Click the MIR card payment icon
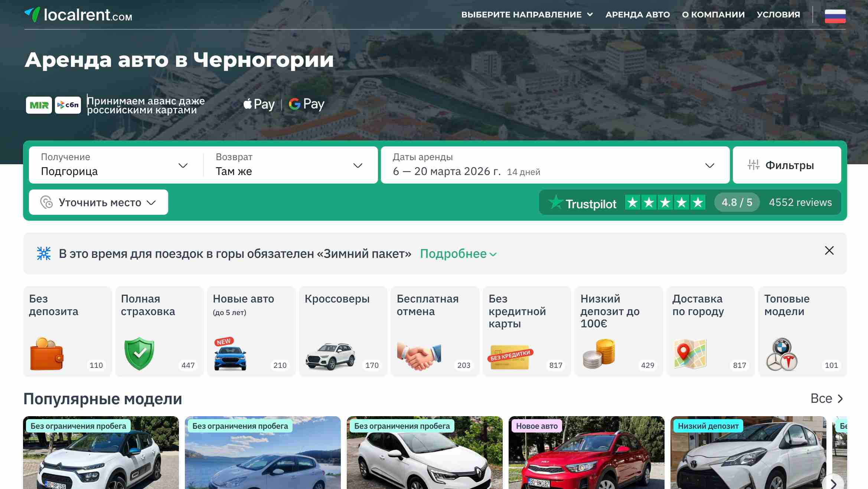The width and height of the screenshot is (868, 489). pyautogui.click(x=39, y=105)
